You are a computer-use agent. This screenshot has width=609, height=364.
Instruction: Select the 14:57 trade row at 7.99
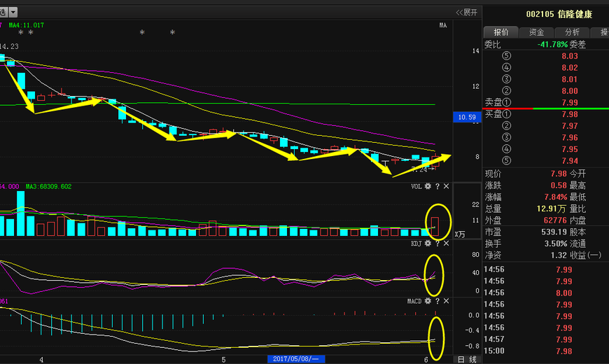pyautogui.click(x=546, y=339)
